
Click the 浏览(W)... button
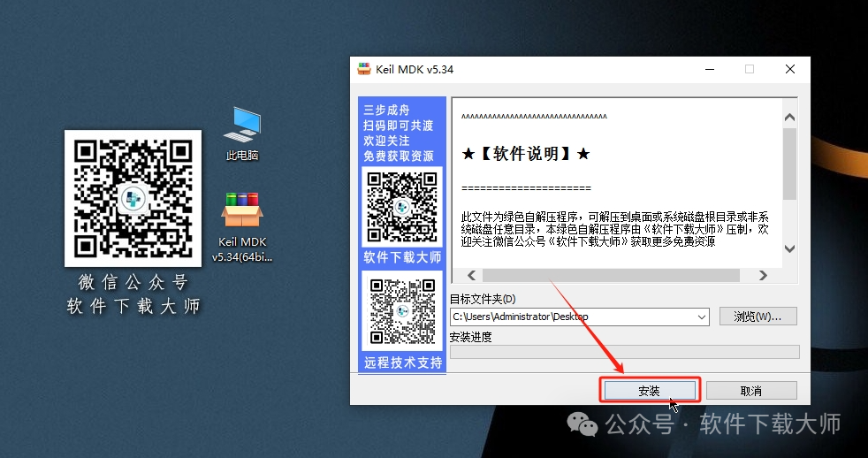pyautogui.click(x=758, y=317)
